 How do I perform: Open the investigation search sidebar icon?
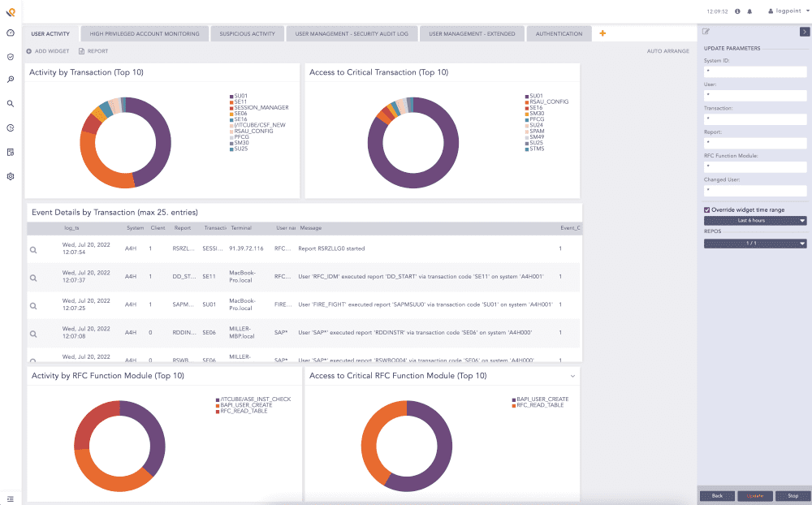(x=11, y=80)
